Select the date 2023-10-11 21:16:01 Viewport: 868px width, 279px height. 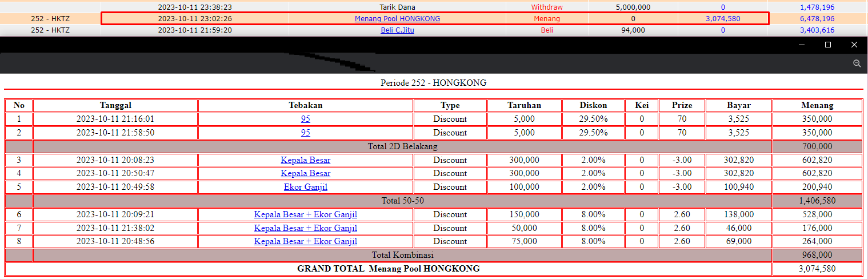[115, 119]
